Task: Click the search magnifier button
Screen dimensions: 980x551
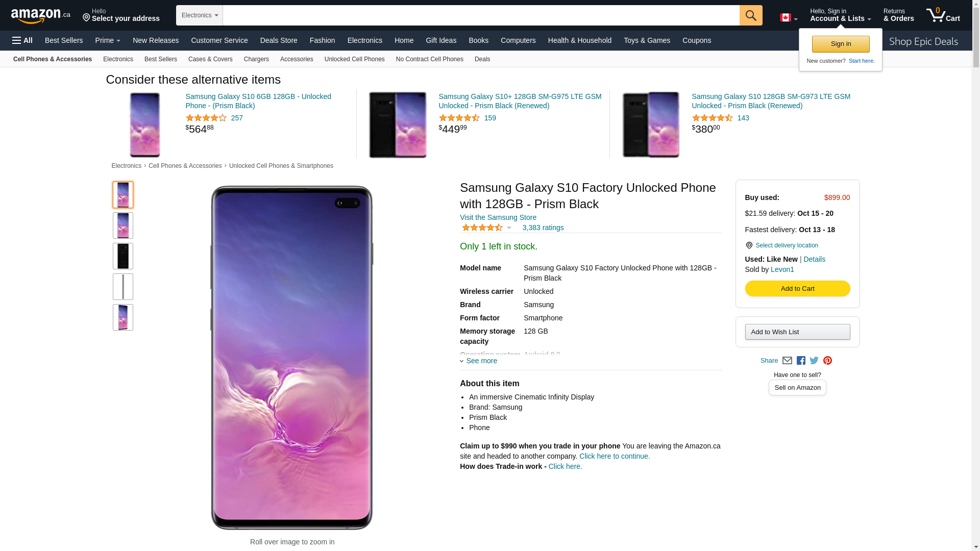Action: pyautogui.click(x=751, y=15)
